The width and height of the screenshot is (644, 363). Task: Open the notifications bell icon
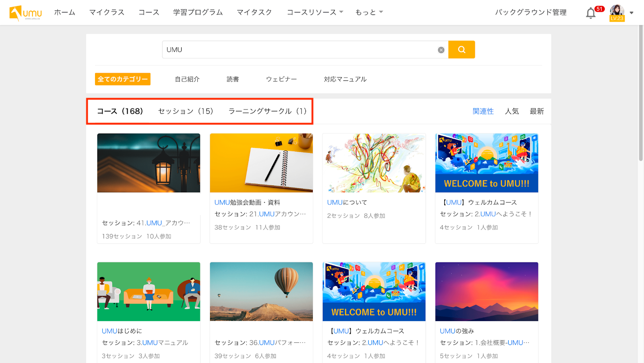click(x=591, y=13)
